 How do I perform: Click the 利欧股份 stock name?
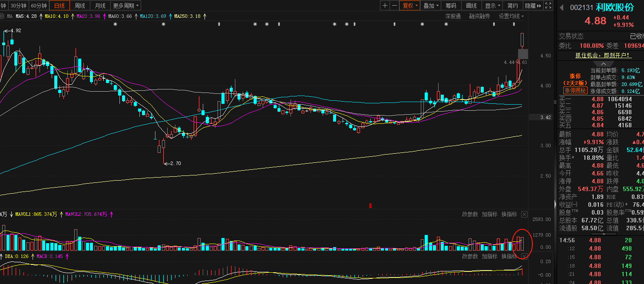[615, 7]
